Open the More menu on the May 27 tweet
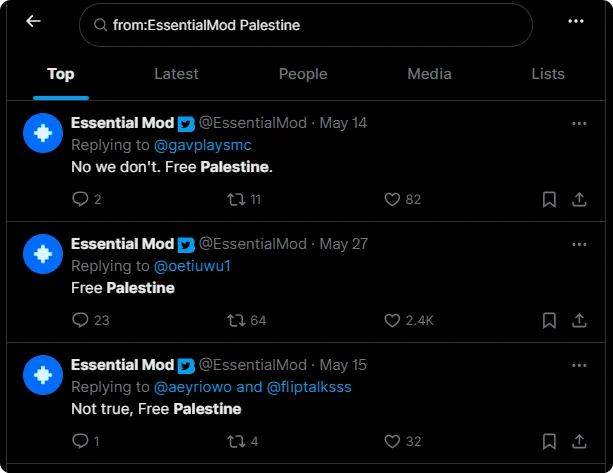Viewport: 613px width, 473px height. (x=579, y=245)
